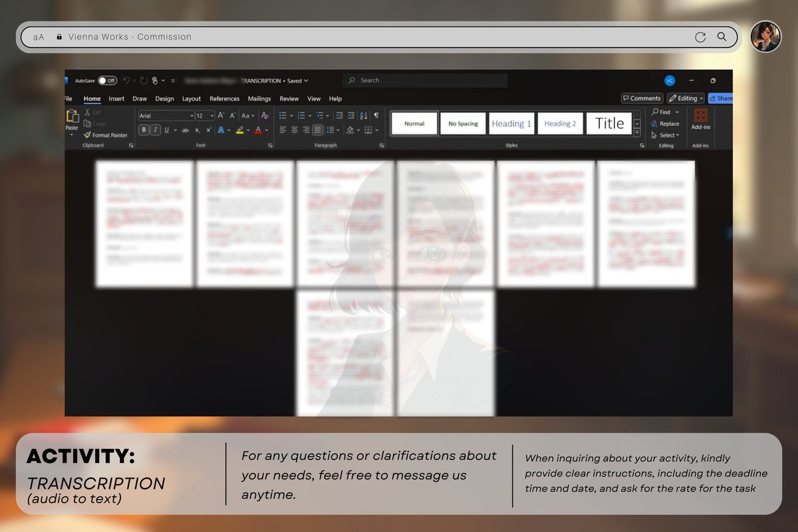Image resolution: width=798 pixels, height=532 pixels.
Task: Click browser search magnifier icon
Action: pyautogui.click(x=722, y=37)
